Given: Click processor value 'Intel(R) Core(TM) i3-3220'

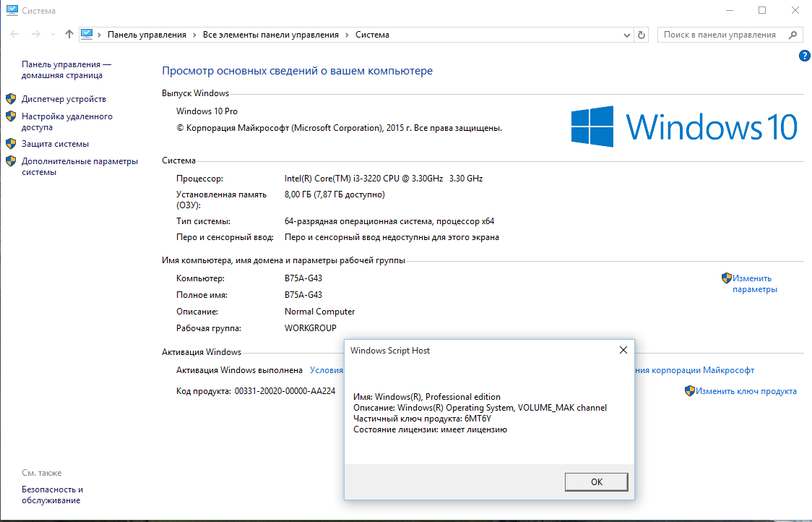Looking at the screenshot, I should point(383,179).
